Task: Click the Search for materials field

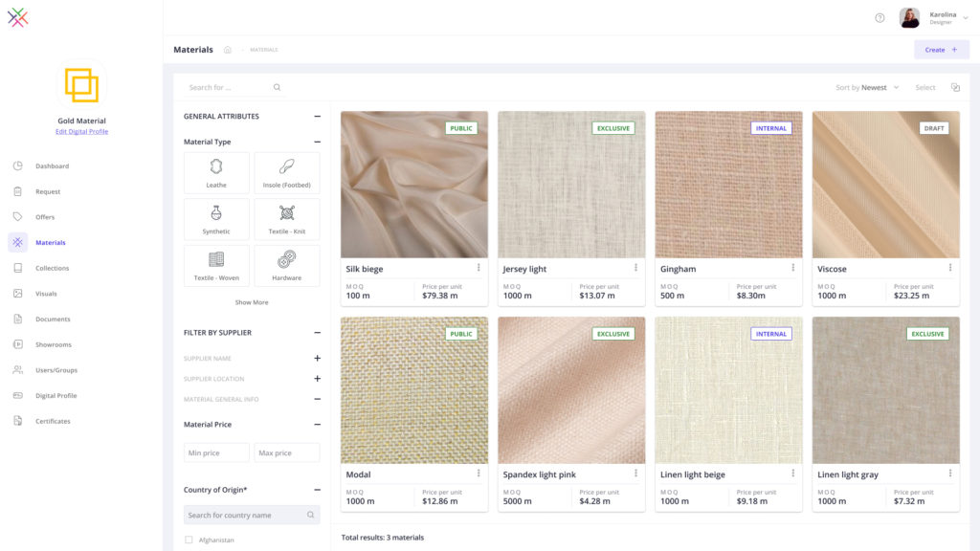Action: pyautogui.click(x=234, y=87)
